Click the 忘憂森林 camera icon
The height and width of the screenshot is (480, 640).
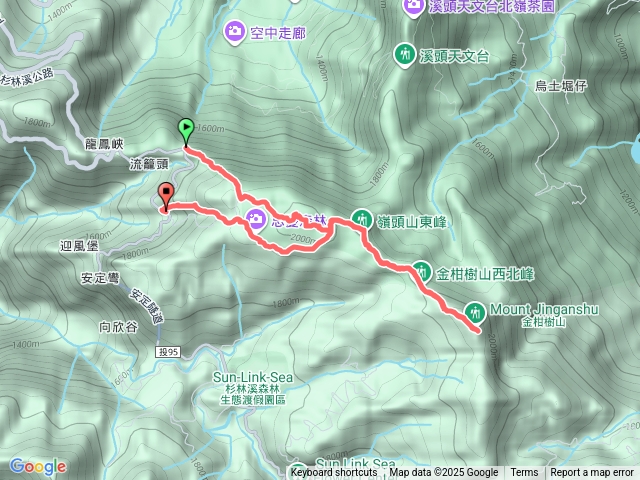[x=257, y=219]
